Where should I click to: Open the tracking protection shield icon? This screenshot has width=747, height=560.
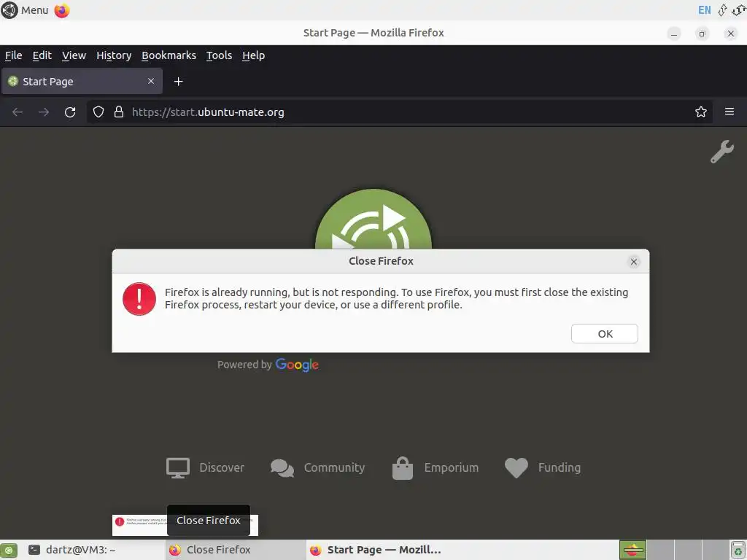pyautogui.click(x=98, y=112)
